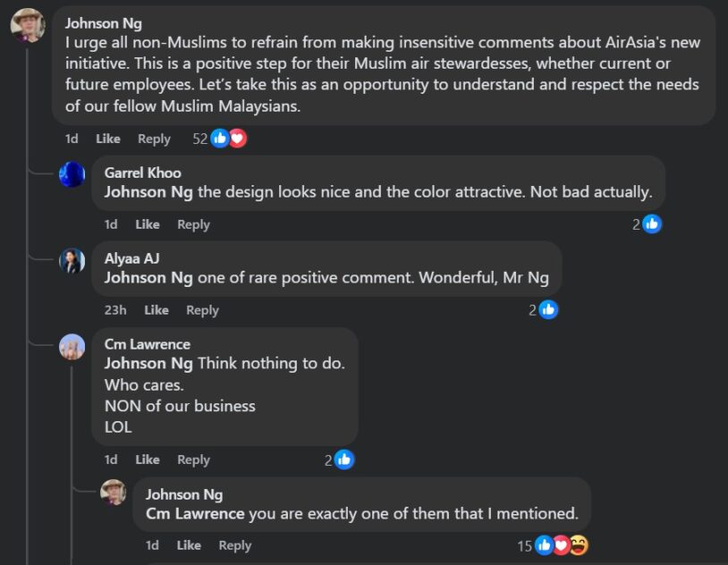Click Garrel Khoo's blue avatar
728x565 pixels.
click(72, 174)
